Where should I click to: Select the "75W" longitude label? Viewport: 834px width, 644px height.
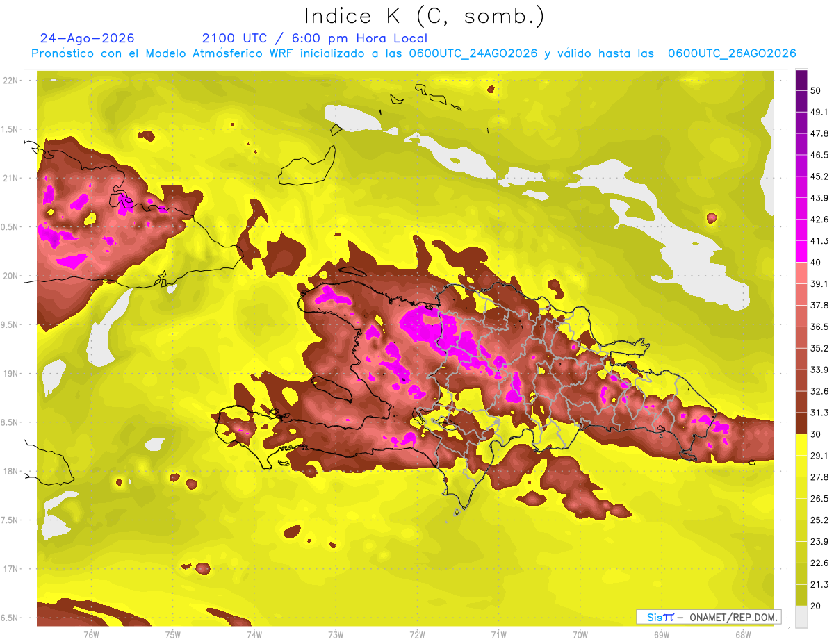pos(173,634)
